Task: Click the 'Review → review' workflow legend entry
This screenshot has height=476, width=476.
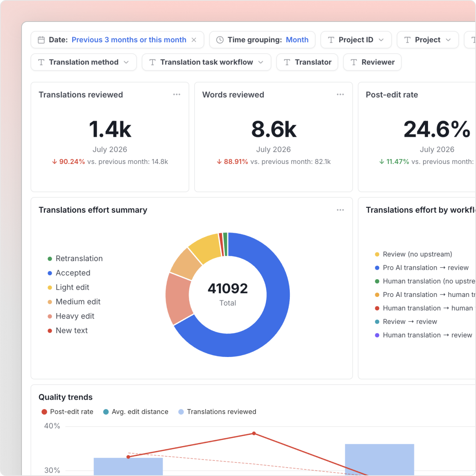Action: (406, 321)
